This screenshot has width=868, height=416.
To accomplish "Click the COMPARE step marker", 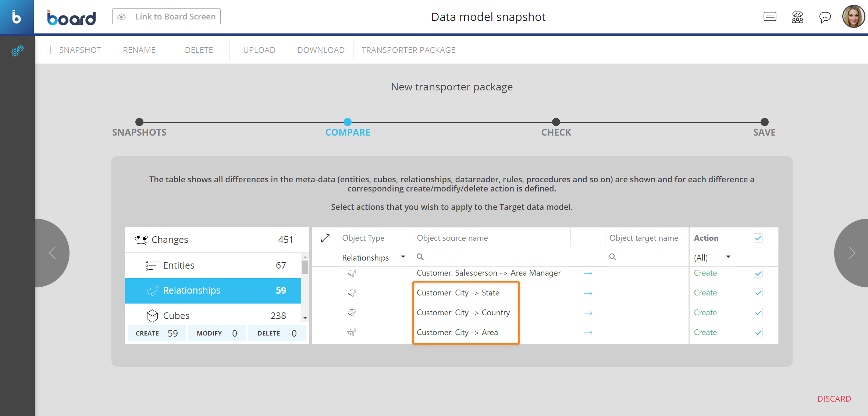I will (348, 122).
